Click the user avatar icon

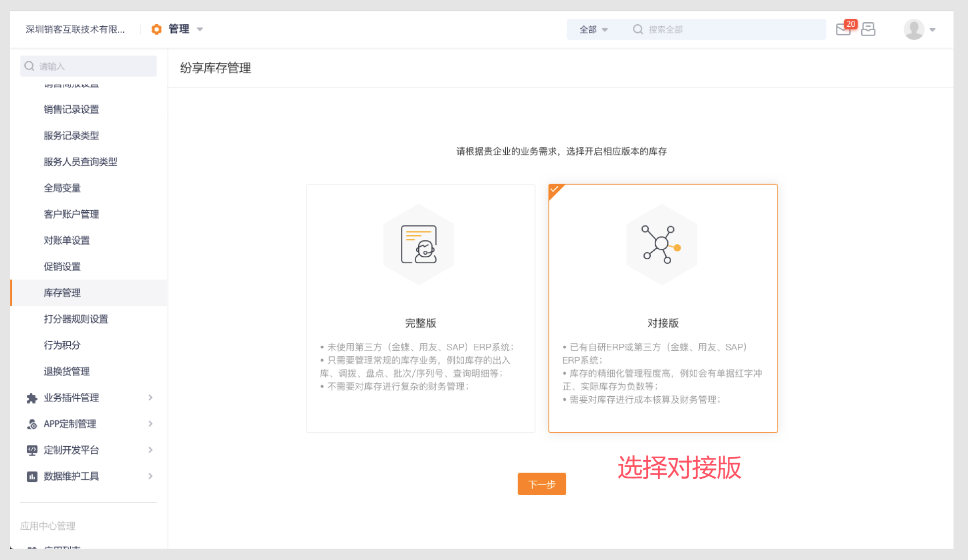pyautogui.click(x=914, y=29)
